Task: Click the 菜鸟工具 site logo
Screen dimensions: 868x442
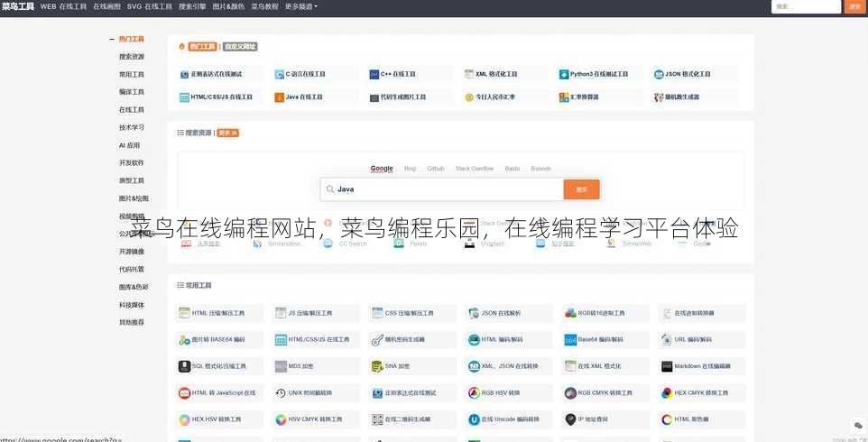Action: pyautogui.click(x=18, y=6)
